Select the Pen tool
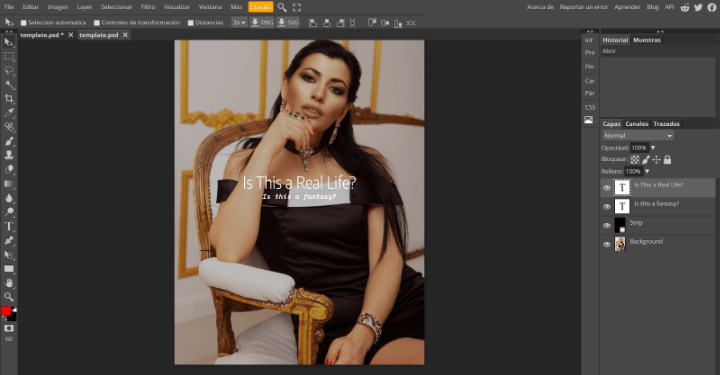 [x=9, y=241]
